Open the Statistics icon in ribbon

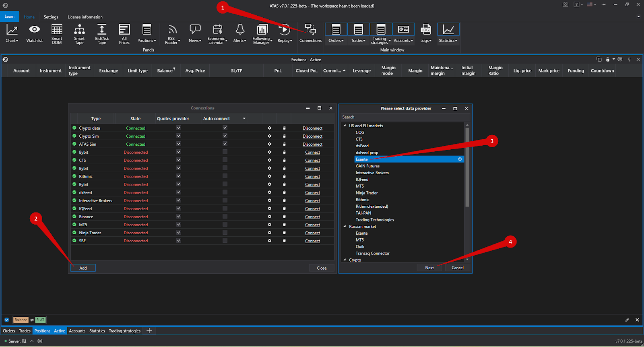tap(448, 29)
